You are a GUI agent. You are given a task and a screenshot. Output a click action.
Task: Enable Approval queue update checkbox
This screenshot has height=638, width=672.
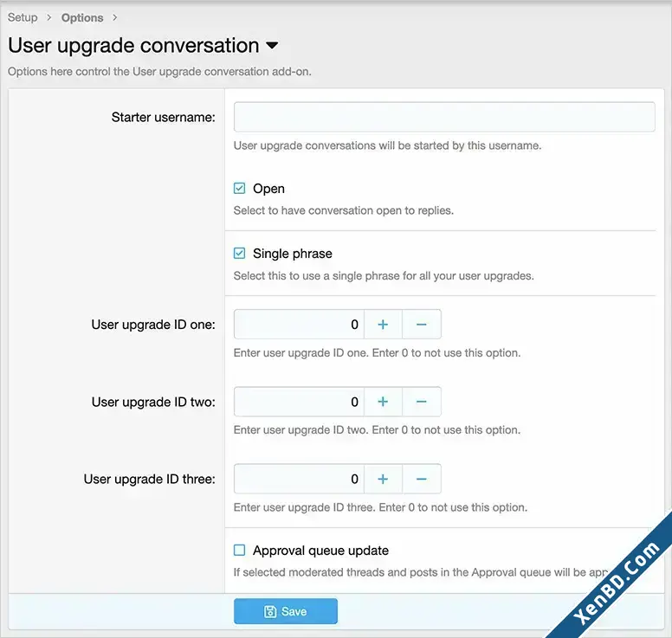[240, 550]
